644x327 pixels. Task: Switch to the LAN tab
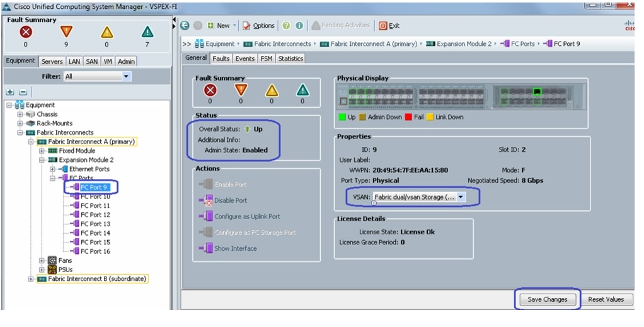tap(74, 61)
